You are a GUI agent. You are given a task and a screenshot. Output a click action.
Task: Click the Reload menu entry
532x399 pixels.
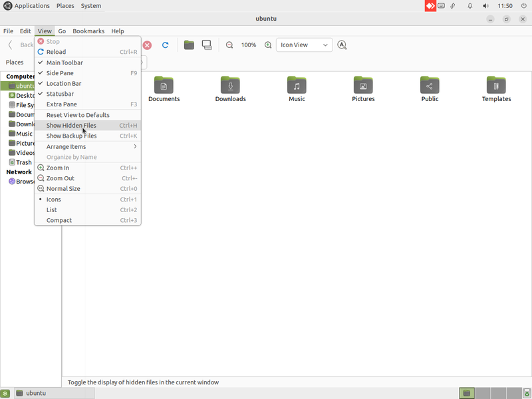(88, 52)
